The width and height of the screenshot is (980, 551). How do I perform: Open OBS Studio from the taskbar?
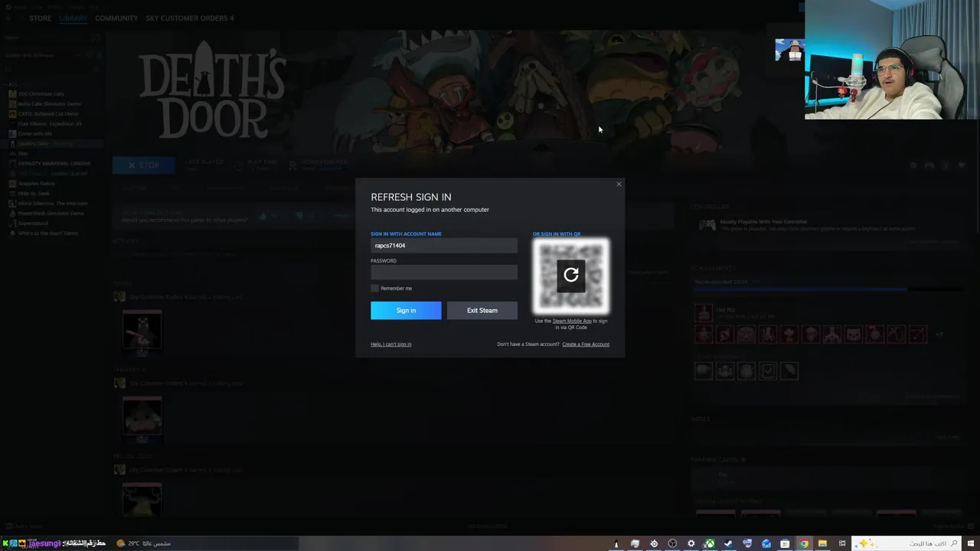pos(672,543)
